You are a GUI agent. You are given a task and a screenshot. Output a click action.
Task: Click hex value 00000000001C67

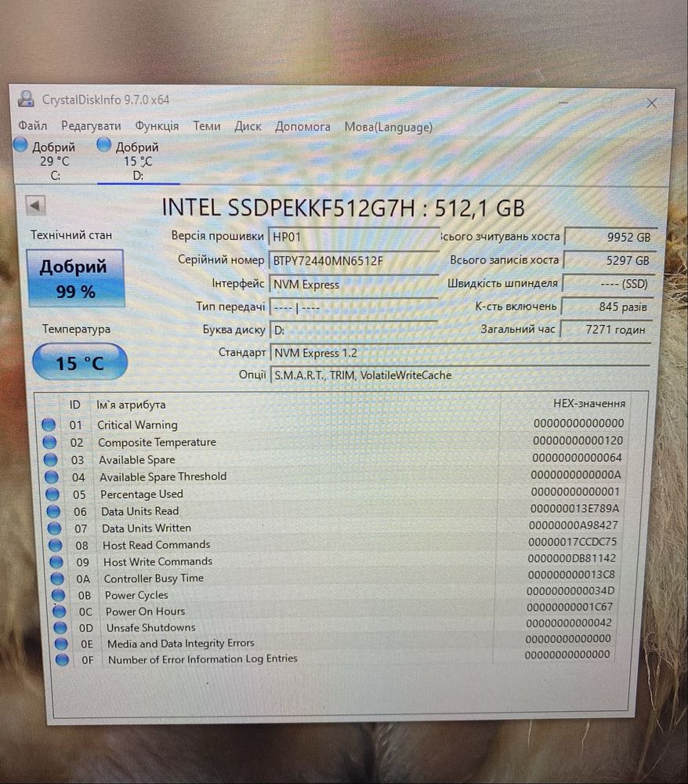[x=570, y=607]
